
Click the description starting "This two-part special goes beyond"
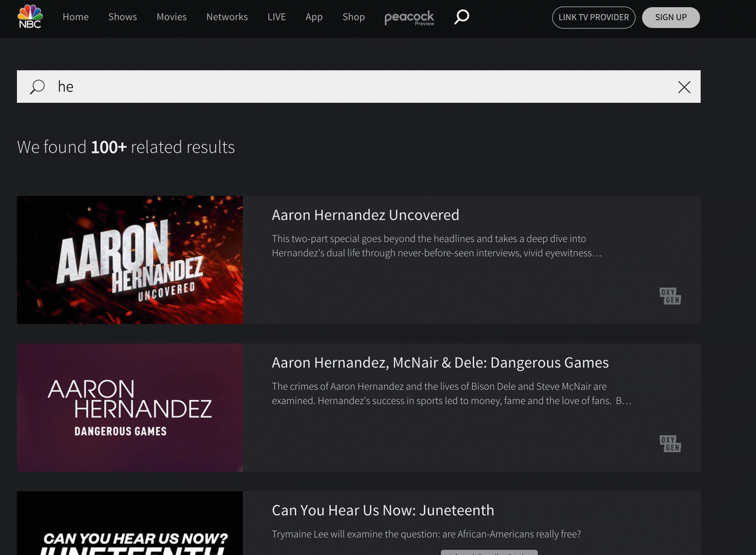(437, 246)
